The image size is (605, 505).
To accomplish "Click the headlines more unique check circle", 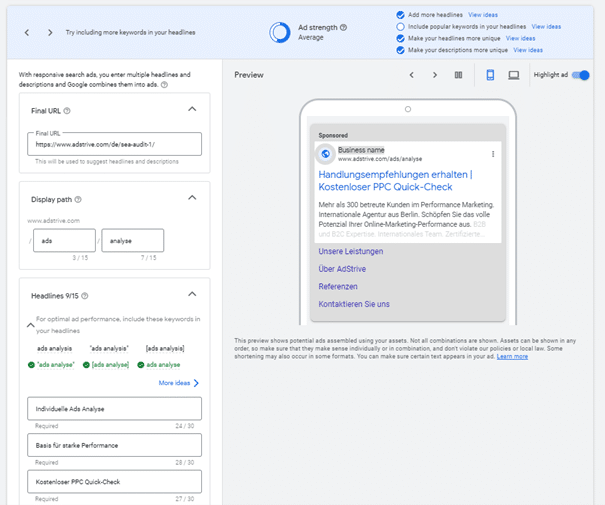I will coord(401,38).
